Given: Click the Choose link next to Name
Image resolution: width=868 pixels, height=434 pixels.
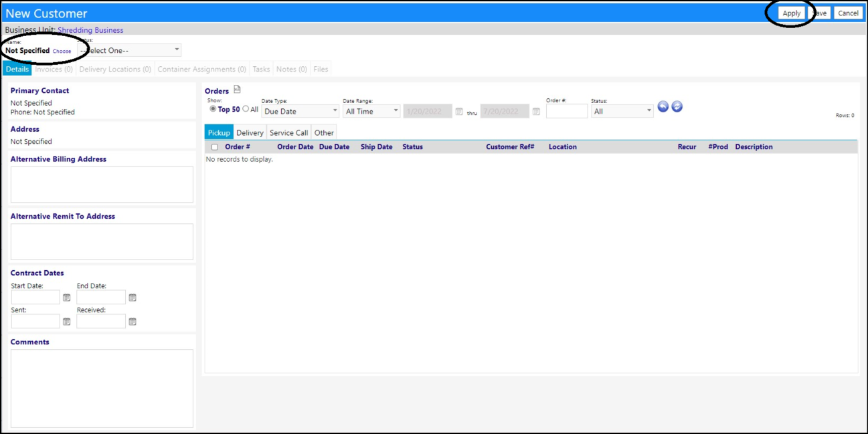Looking at the screenshot, I should [x=62, y=51].
